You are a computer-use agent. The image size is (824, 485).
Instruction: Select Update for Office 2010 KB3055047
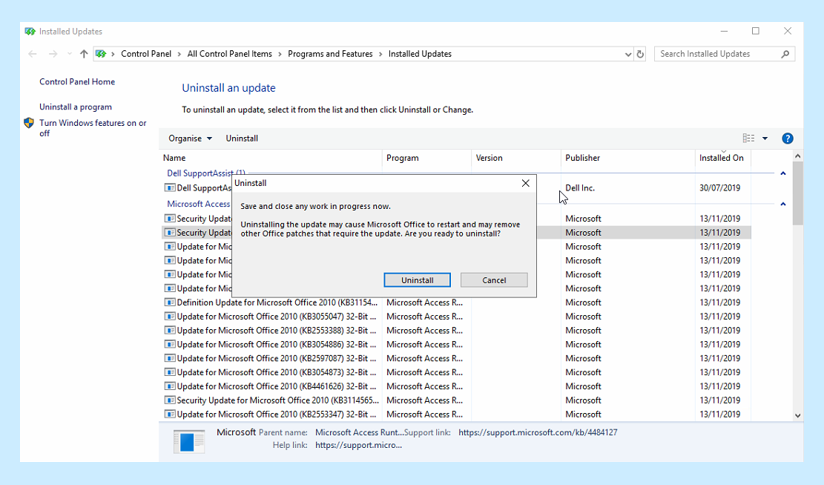coord(456,316)
